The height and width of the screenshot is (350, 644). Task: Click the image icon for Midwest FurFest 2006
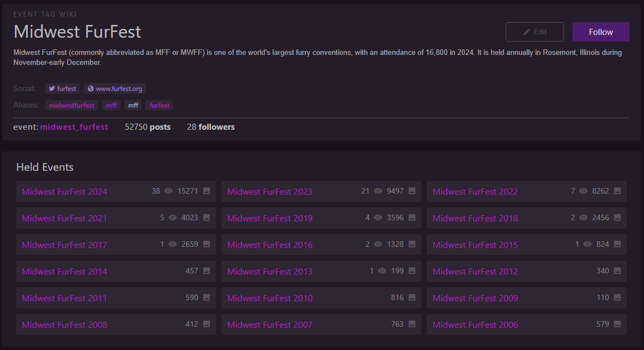(617, 324)
